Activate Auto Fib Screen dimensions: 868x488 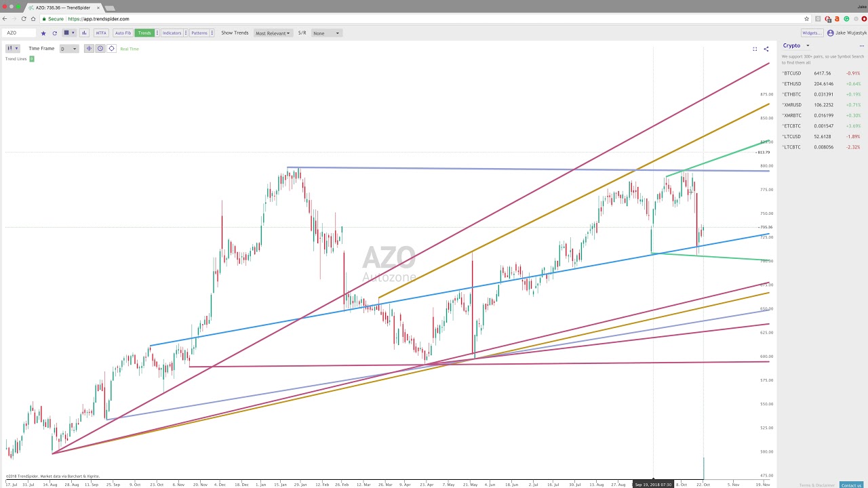point(123,33)
